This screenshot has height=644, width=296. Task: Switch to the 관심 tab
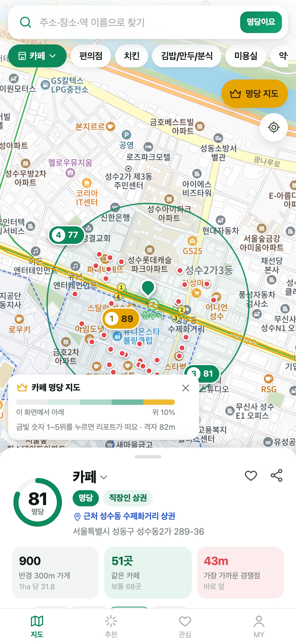tap(185, 626)
